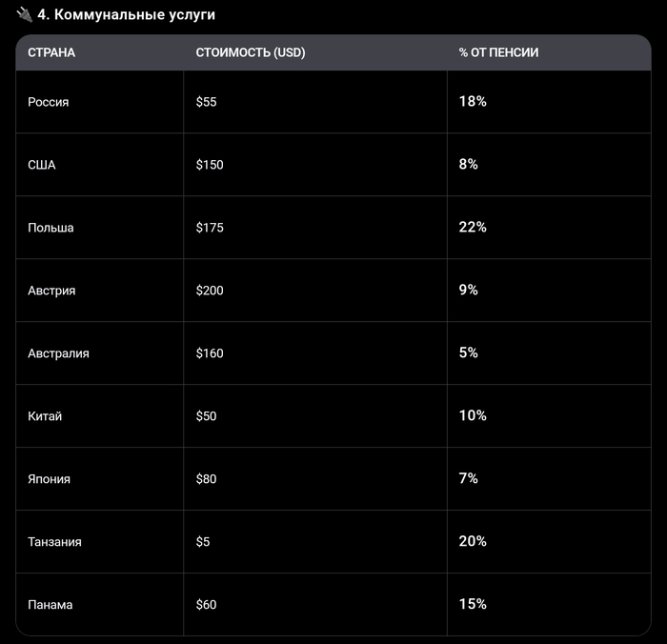Select the $5 cost cell

[203, 542]
